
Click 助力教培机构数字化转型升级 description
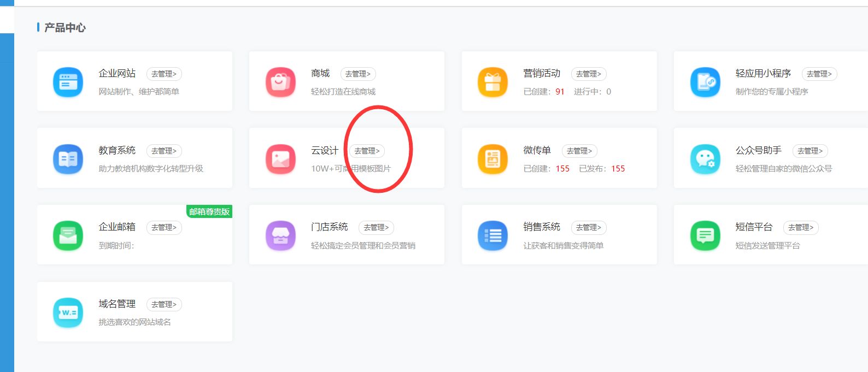pyautogui.click(x=151, y=169)
